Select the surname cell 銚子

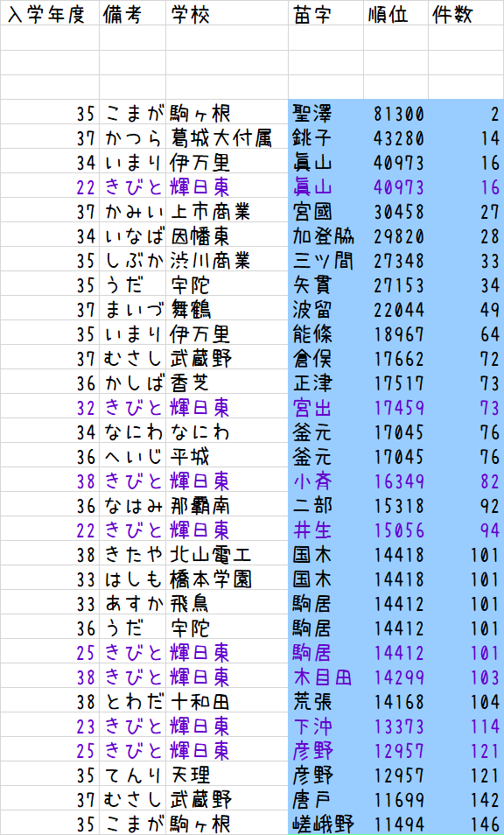pyautogui.click(x=326, y=137)
